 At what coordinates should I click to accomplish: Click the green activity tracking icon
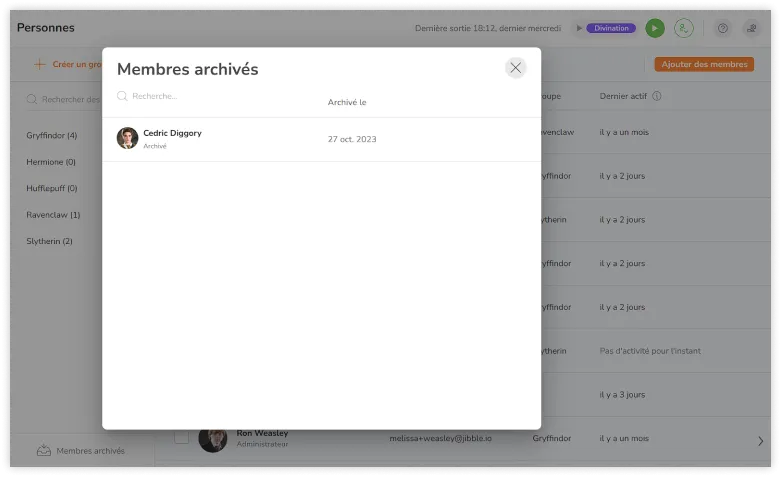click(x=684, y=28)
